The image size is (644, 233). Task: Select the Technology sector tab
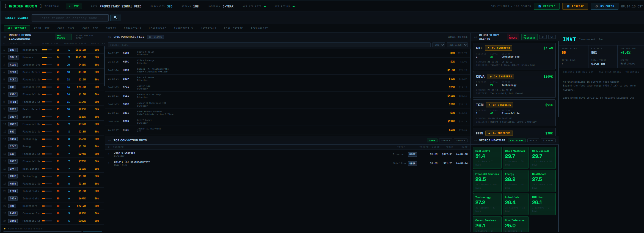259,28
